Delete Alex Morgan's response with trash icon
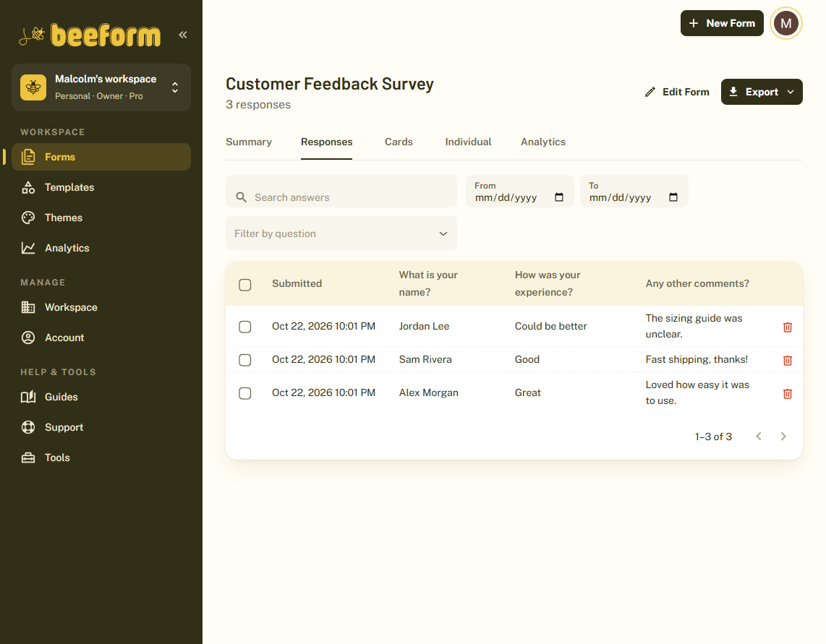This screenshot has width=826, height=644. tap(788, 393)
